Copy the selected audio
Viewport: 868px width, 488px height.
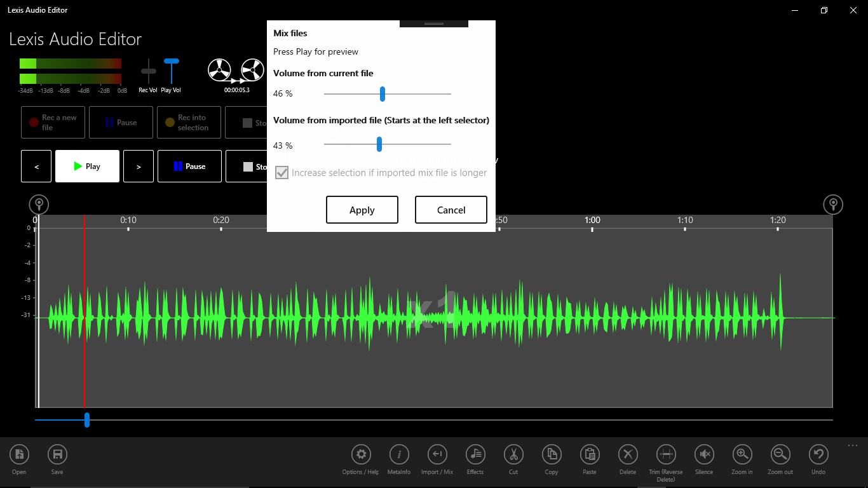[552, 454]
